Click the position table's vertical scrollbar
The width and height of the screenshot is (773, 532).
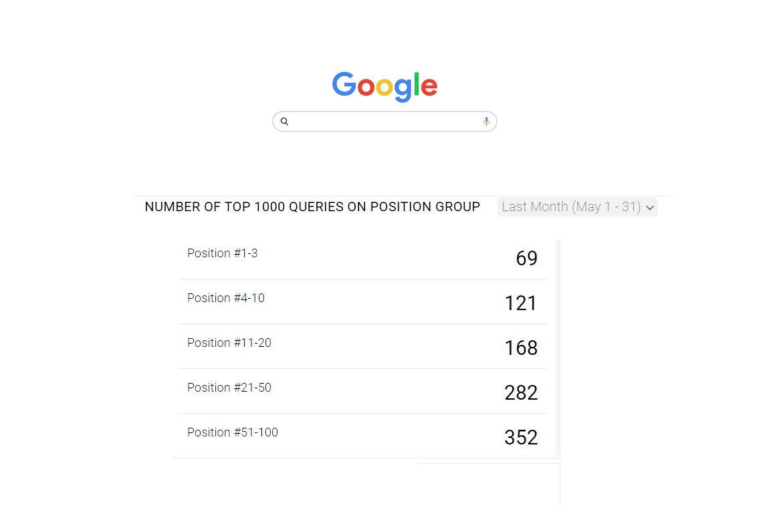tap(558, 348)
